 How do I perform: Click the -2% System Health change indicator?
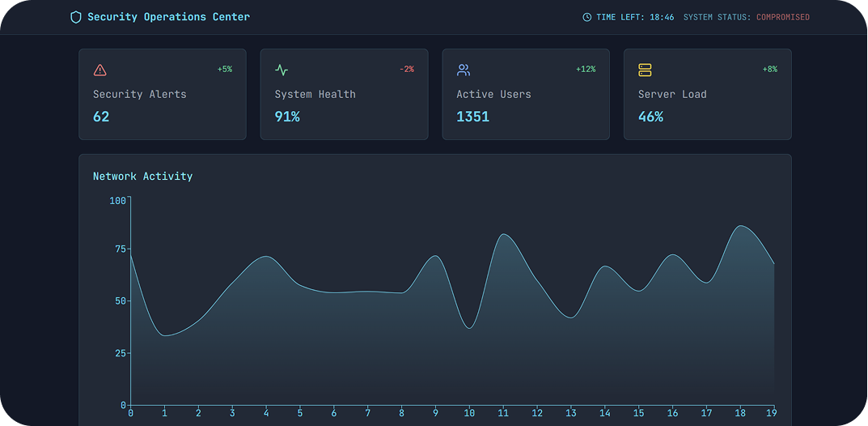[x=406, y=70]
